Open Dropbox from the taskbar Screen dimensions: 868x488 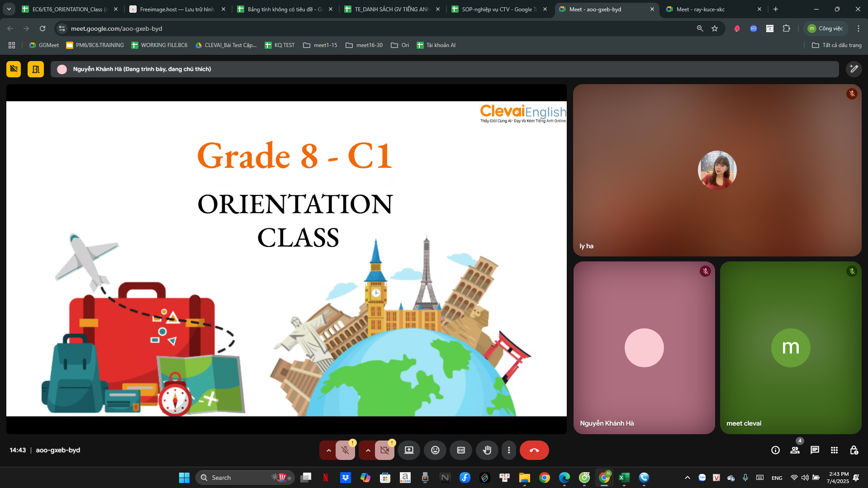click(x=346, y=478)
